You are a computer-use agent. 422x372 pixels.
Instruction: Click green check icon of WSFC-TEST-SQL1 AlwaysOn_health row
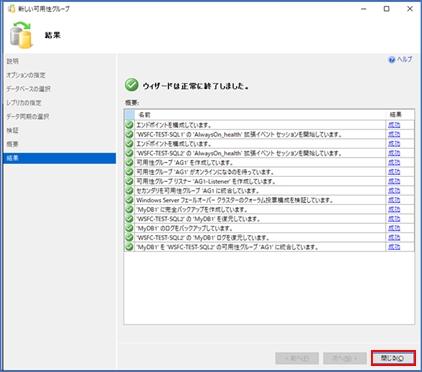click(129, 134)
